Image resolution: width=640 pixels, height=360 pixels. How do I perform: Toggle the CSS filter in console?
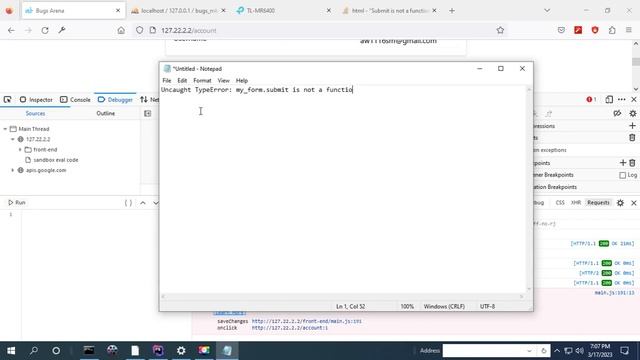pos(560,203)
